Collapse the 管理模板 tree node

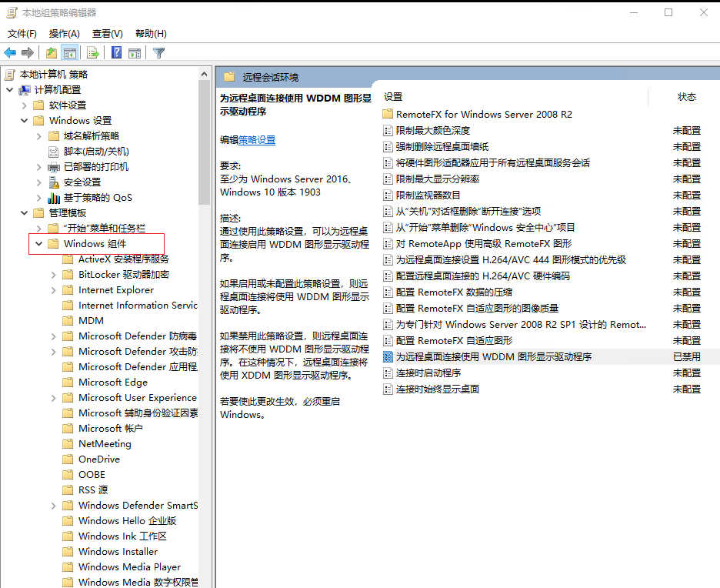(24, 213)
